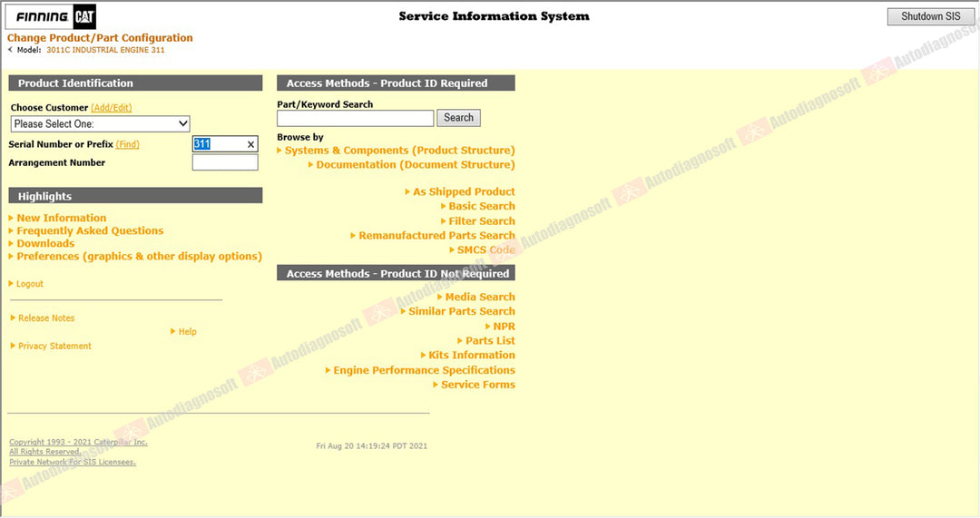980x518 pixels.
Task: Click Private Network For SIS Licensees link
Action: tap(73, 463)
